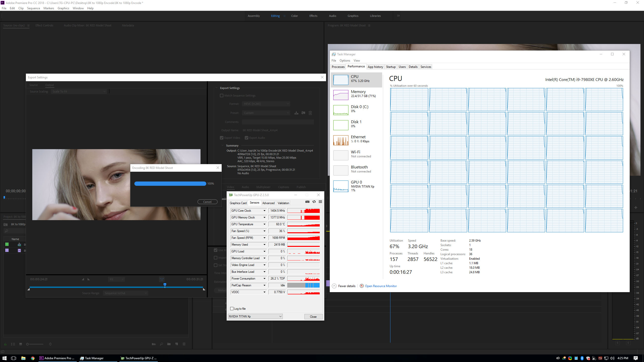Select Ethernet graph in Task Manager sidebar

coord(341,140)
